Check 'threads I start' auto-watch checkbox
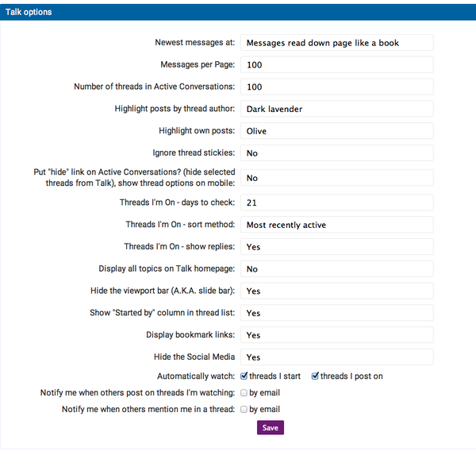 click(x=244, y=376)
